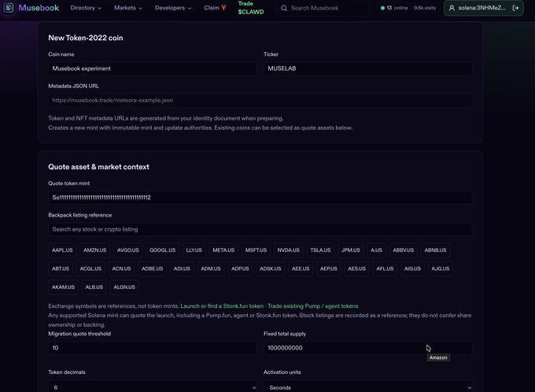Screen dimensions: 535x392
Task: Select the AEE.US listing chip
Action: 301,268
